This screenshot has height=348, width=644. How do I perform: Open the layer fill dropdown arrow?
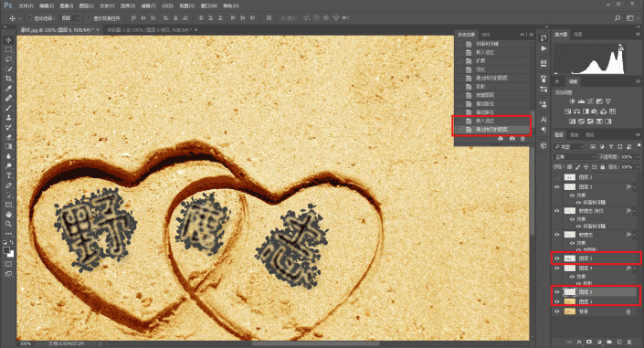[x=638, y=167]
